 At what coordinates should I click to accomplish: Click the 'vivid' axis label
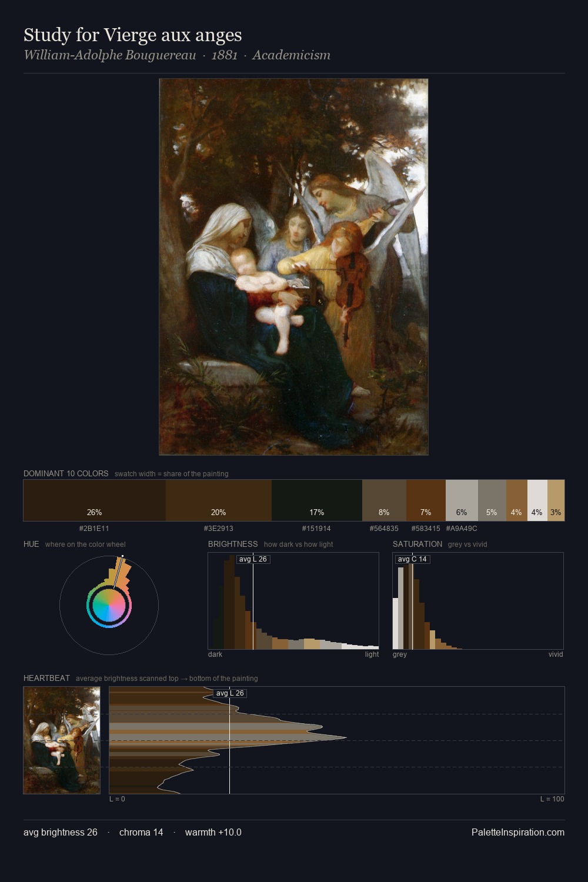[x=556, y=654]
